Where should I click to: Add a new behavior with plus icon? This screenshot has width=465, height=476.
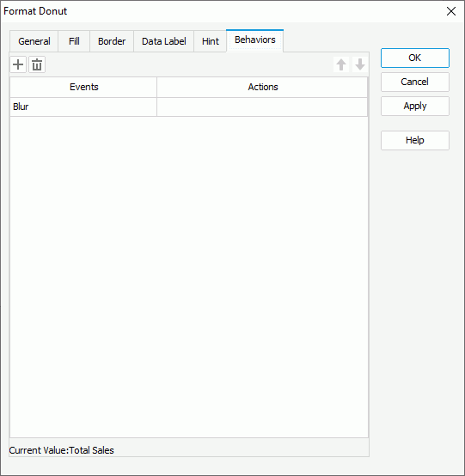[x=18, y=64]
